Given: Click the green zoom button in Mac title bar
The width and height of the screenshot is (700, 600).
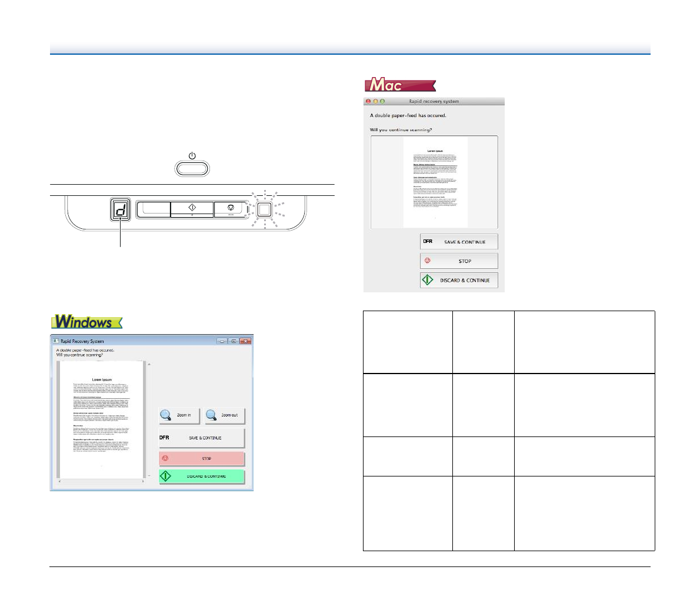Looking at the screenshot, I should (382, 101).
